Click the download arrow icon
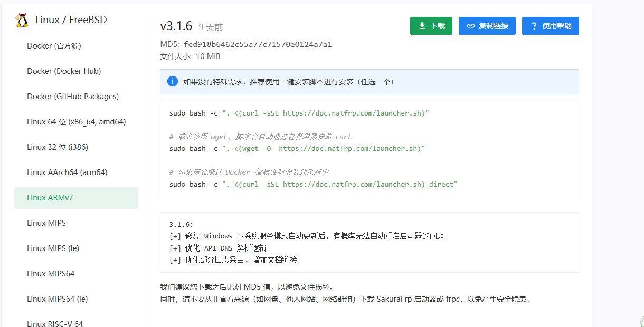Image resolution: width=644 pixels, height=327 pixels. [422, 26]
